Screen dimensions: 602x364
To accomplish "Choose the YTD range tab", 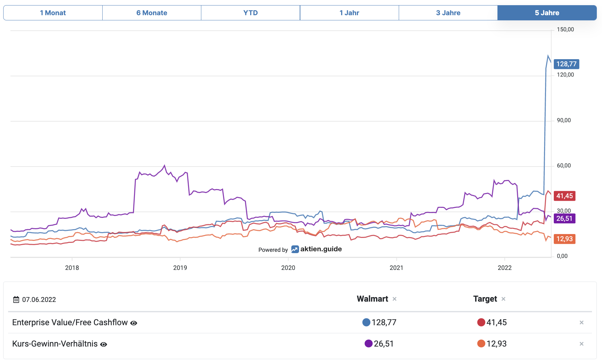I will [251, 13].
